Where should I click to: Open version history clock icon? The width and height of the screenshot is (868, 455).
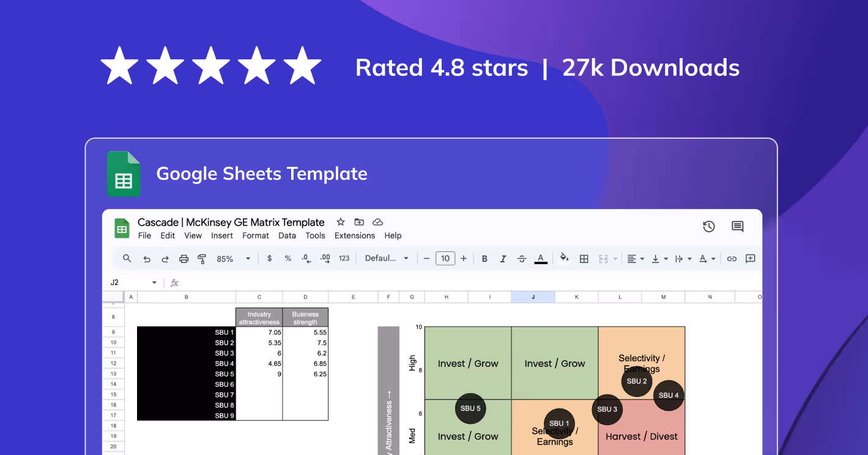(x=709, y=227)
